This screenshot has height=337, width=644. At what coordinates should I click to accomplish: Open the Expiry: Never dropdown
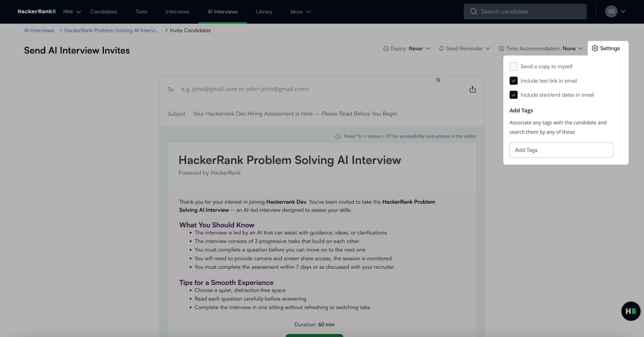coord(406,48)
